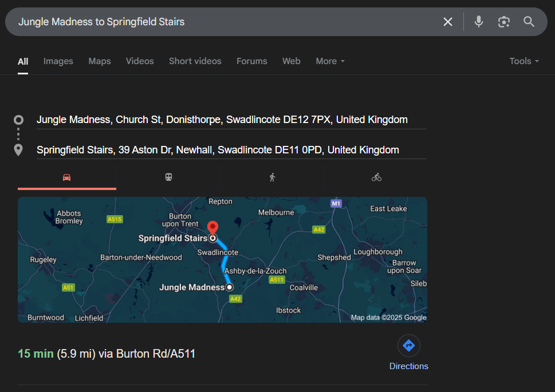Click the A515 road shield on map
This screenshot has height=392, width=555.
pos(115,219)
